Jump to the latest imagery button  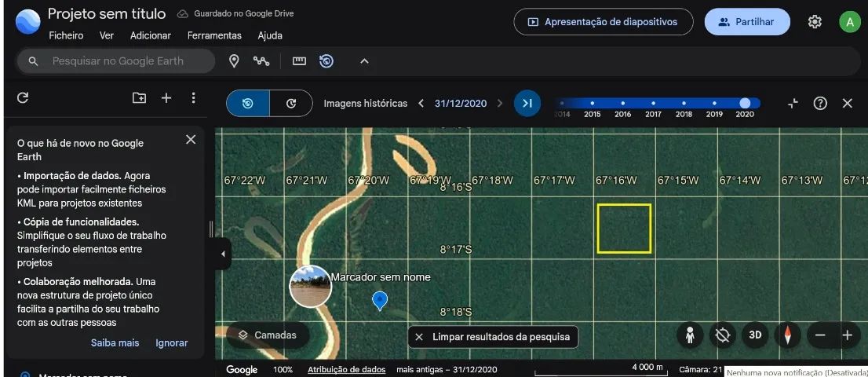527,104
